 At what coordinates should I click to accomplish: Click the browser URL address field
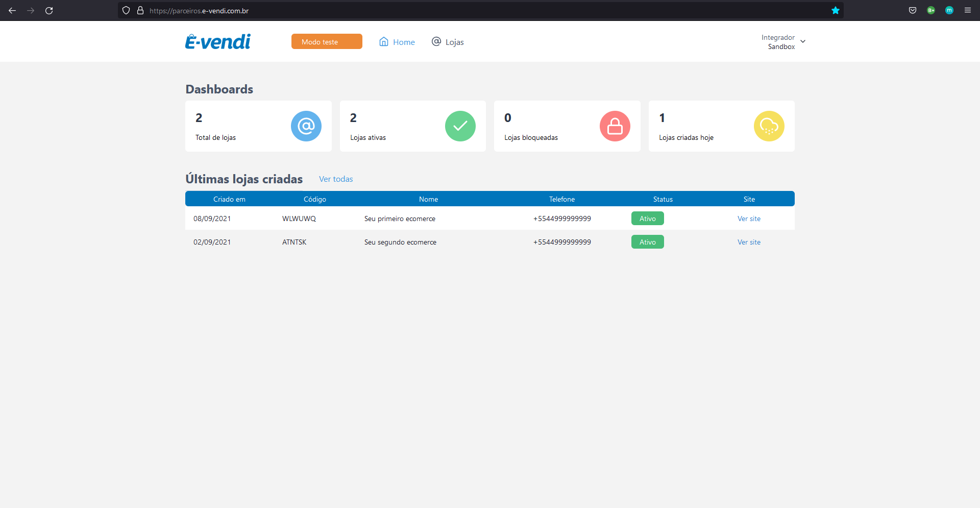485,10
